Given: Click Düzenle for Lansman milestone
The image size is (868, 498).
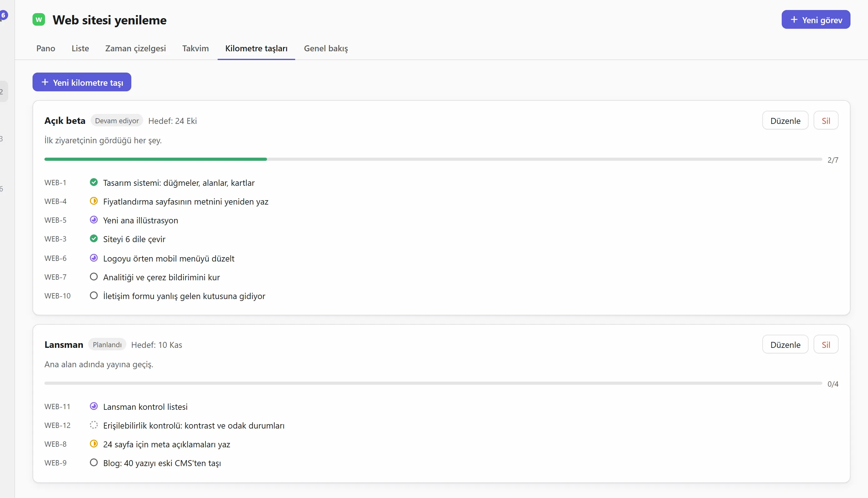Looking at the screenshot, I should click(x=785, y=345).
